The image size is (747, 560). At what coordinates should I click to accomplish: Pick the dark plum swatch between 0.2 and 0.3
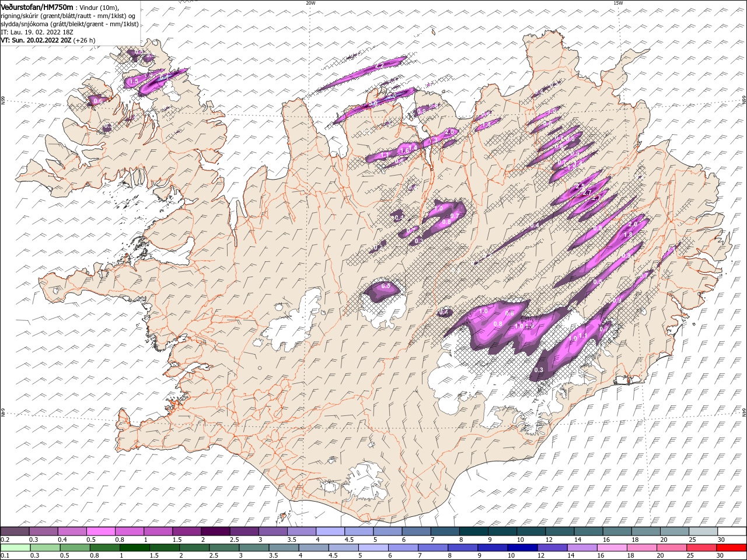click(15, 531)
